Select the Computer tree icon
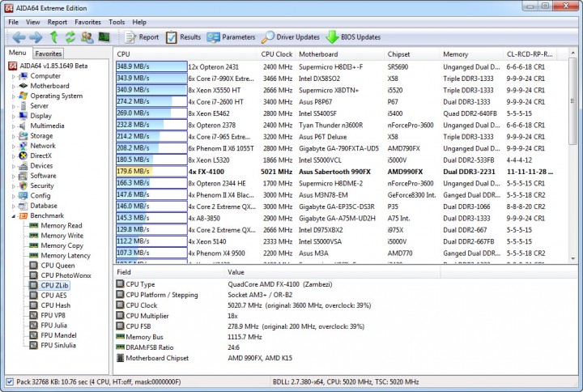Screen dimensions: 583x392 point(23,76)
